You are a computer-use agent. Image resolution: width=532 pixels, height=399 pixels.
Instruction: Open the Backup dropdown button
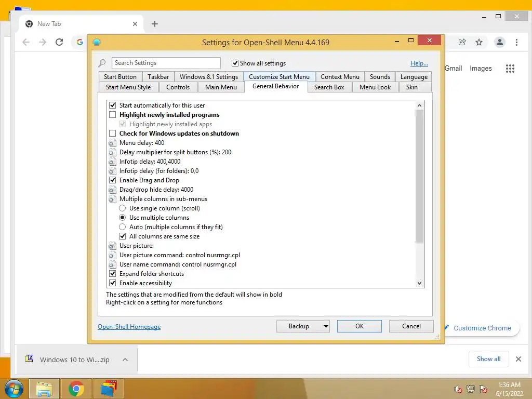(303, 326)
